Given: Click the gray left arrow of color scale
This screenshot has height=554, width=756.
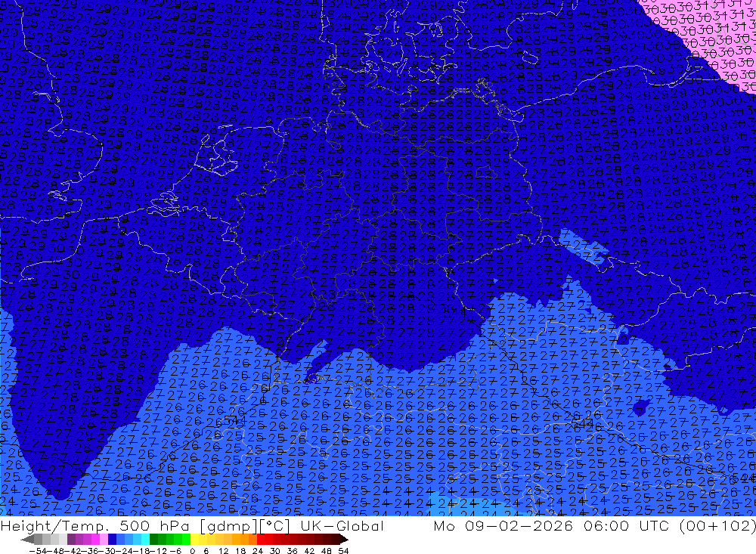Looking at the screenshot, I should (x=27, y=539).
